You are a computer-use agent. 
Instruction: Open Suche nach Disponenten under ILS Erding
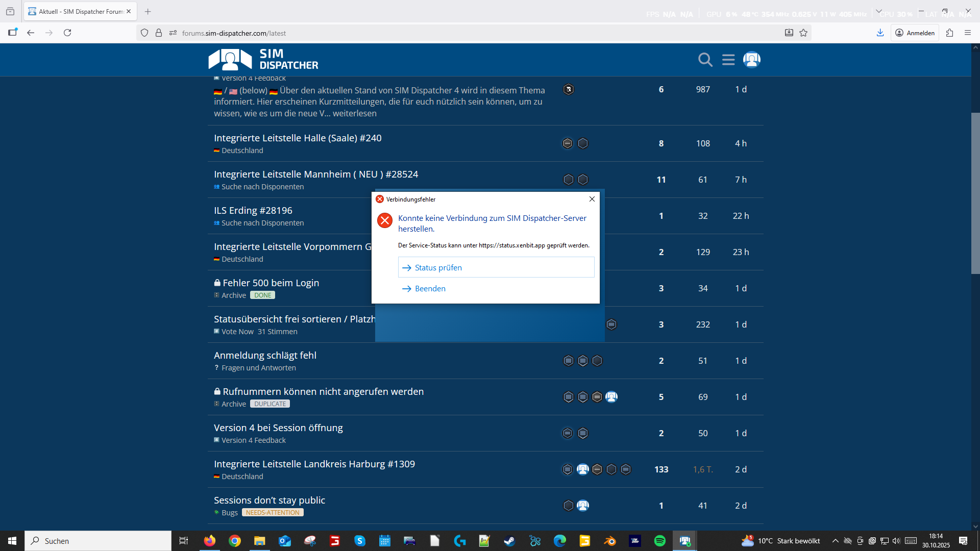pyautogui.click(x=259, y=223)
